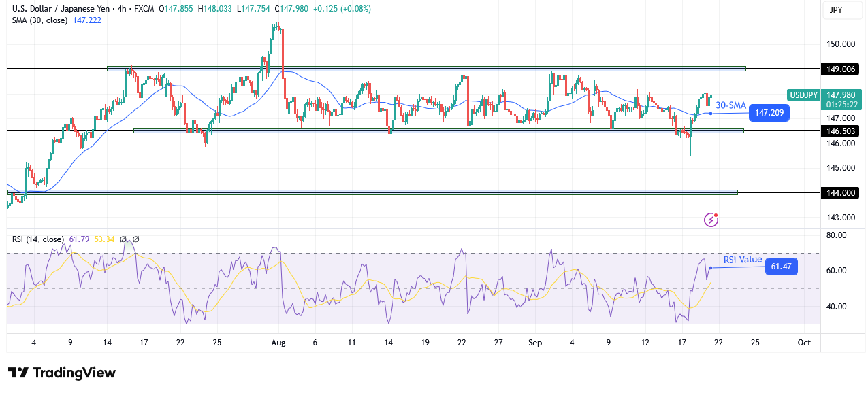868x393 pixels.
Task: Click the purple lightning bolt trading icon
Action: 711,220
